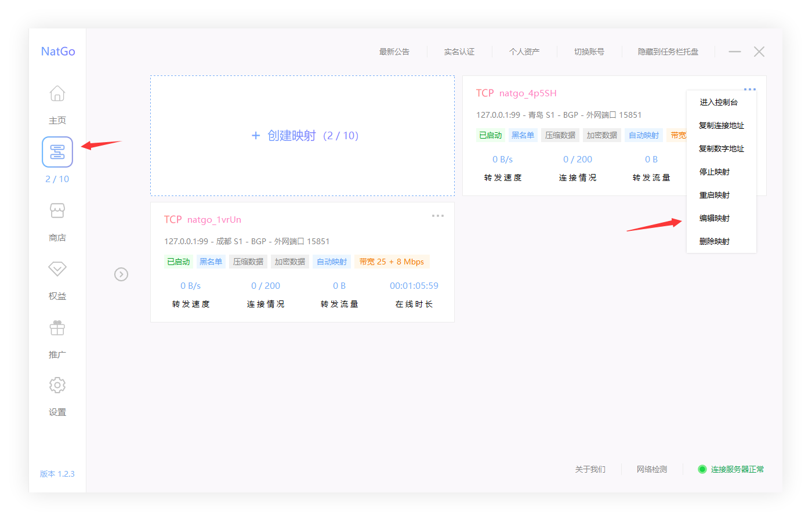Choose 重启映射 from the context menu

point(715,195)
